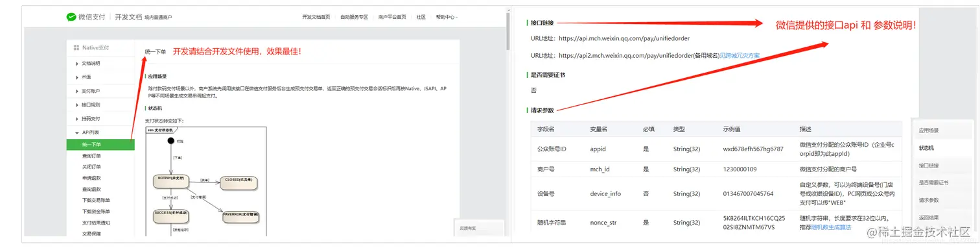Open 开发文档首页 in top navigation
The height and width of the screenshot is (248, 980).
click(316, 17)
